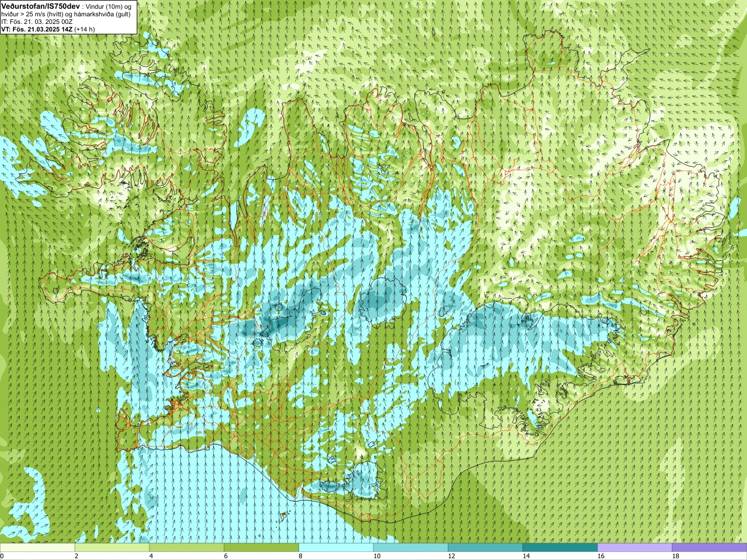Click the 'Vindur (10m) og' caption text
Image resolution: width=747 pixels, height=560 pixels.
coord(109,6)
